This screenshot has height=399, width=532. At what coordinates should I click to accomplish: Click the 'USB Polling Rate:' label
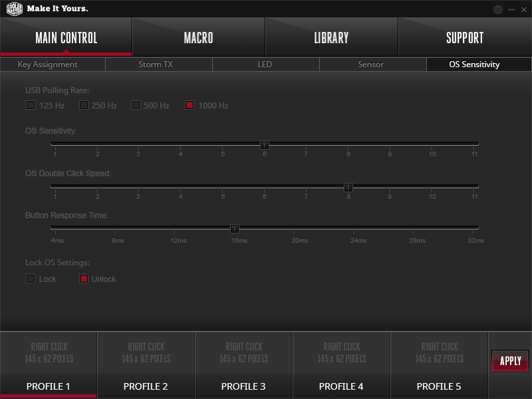coord(57,90)
